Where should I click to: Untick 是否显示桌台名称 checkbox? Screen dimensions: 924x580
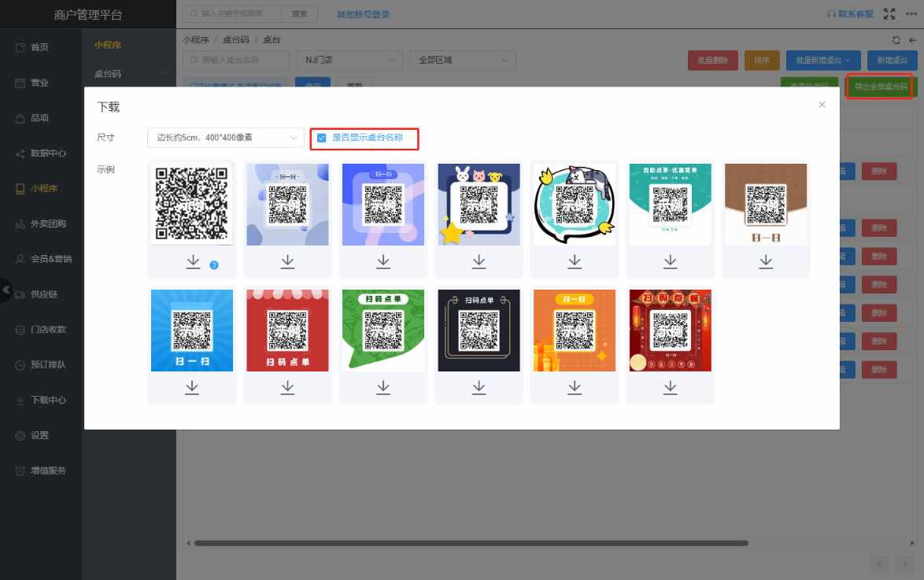click(x=322, y=138)
